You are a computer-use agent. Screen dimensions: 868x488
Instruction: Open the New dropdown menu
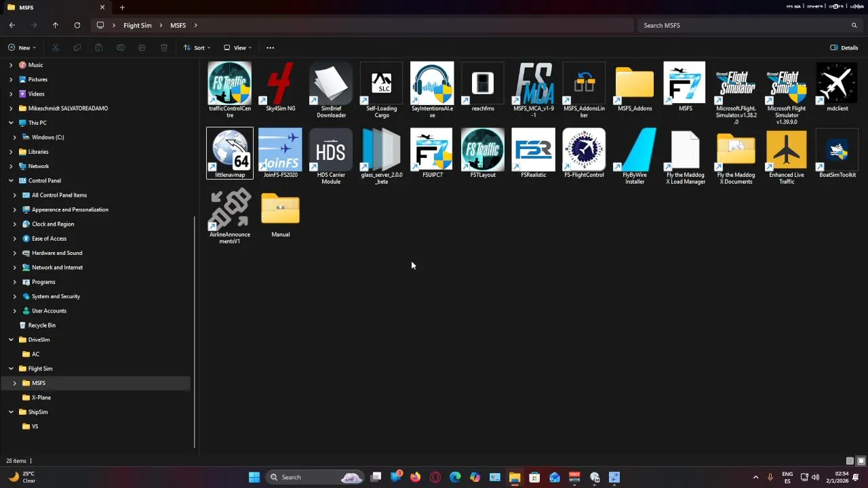click(22, 47)
